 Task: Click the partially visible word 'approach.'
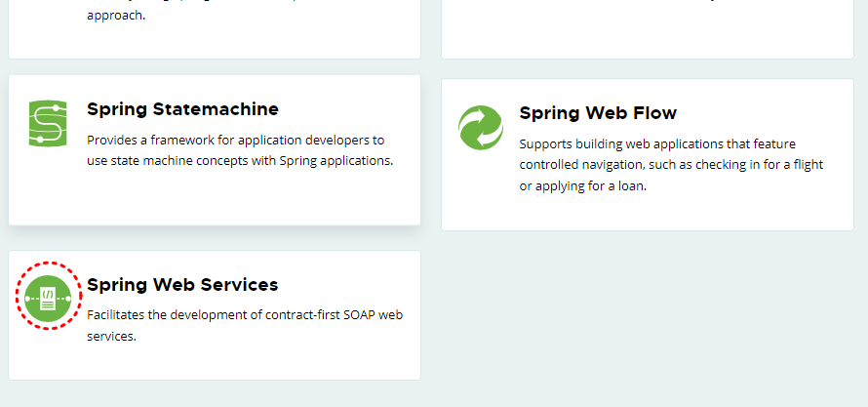[116, 16]
